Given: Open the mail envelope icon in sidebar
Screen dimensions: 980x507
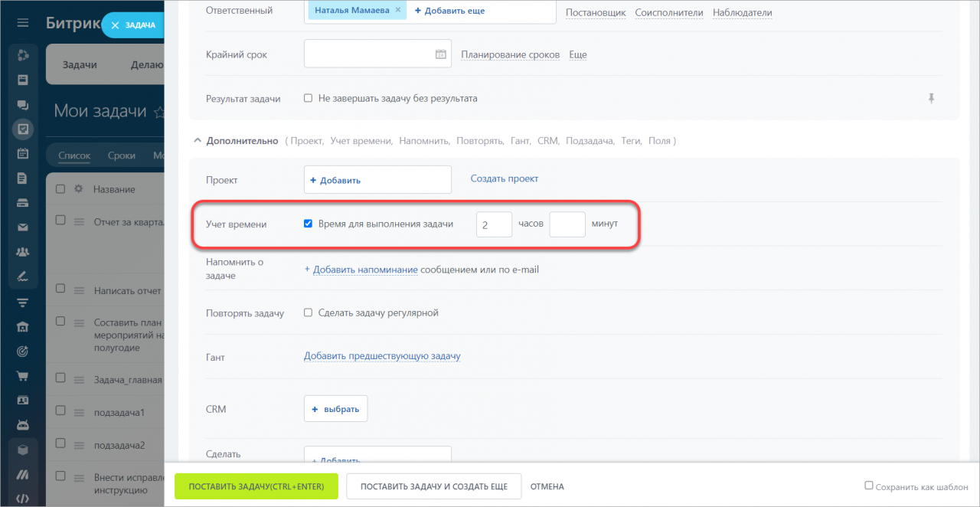Looking at the screenshot, I should click(x=23, y=227).
